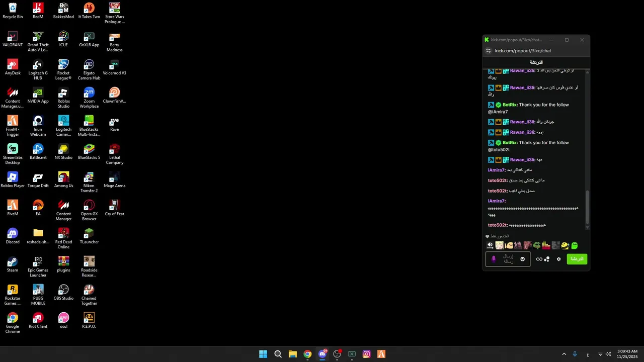Select the Steam desktop shortcut
The height and width of the screenshot is (362, 644).
tap(13, 264)
